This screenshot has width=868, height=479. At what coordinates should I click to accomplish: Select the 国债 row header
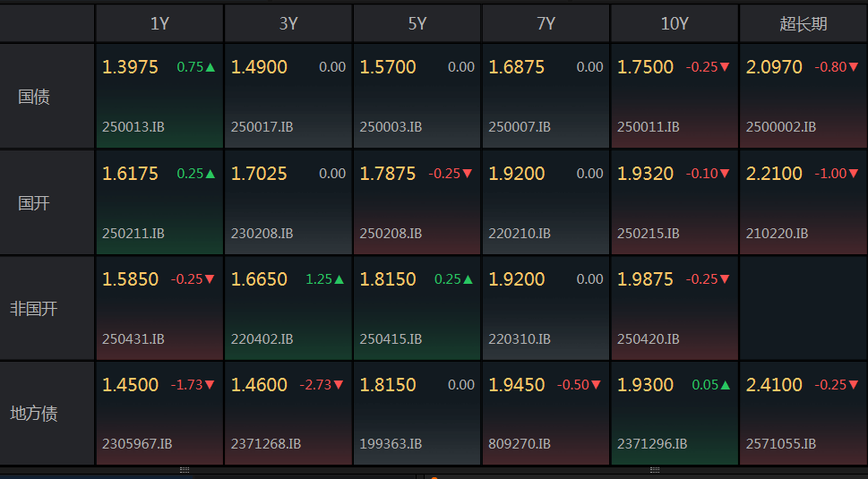tap(34, 97)
